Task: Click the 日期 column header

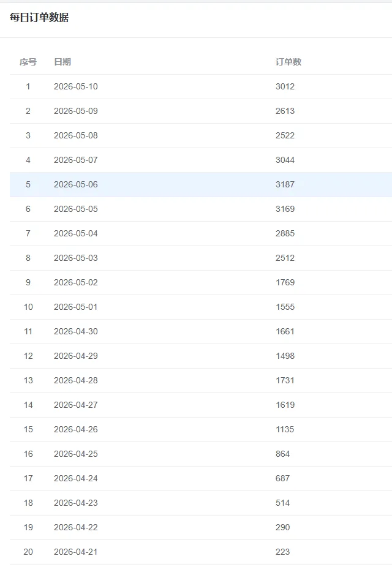Action: coord(62,62)
